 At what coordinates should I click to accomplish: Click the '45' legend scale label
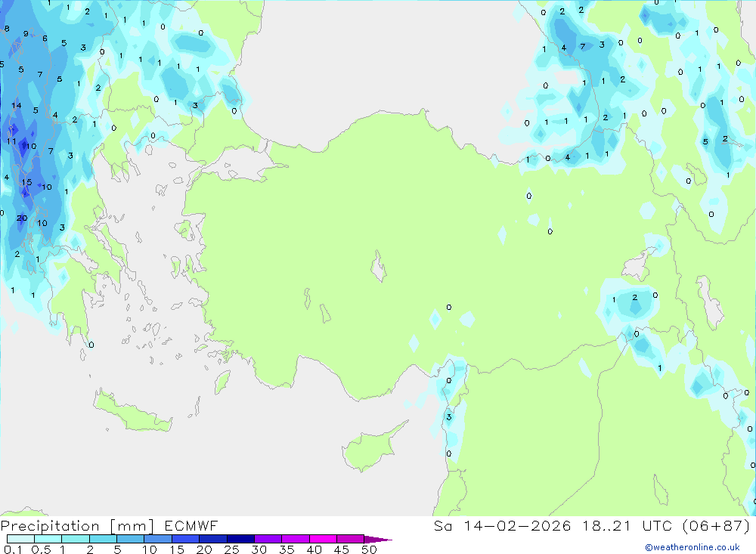point(342,549)
